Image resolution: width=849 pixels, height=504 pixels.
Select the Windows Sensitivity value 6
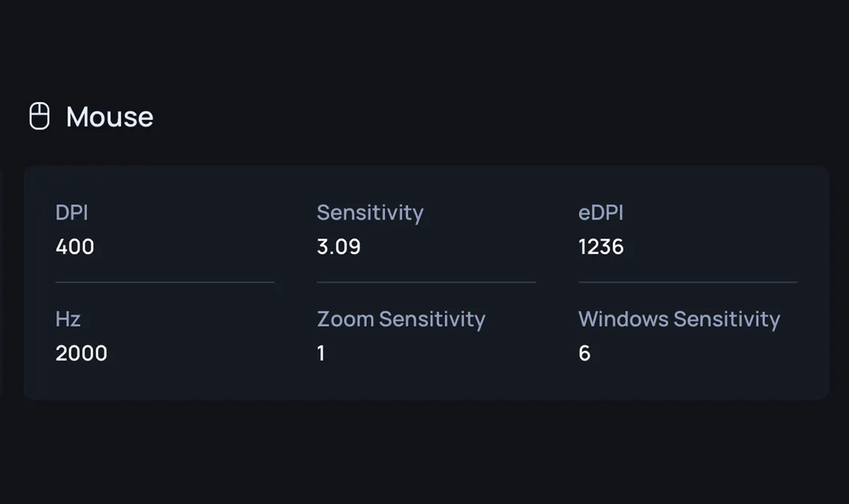coord(584,353)
